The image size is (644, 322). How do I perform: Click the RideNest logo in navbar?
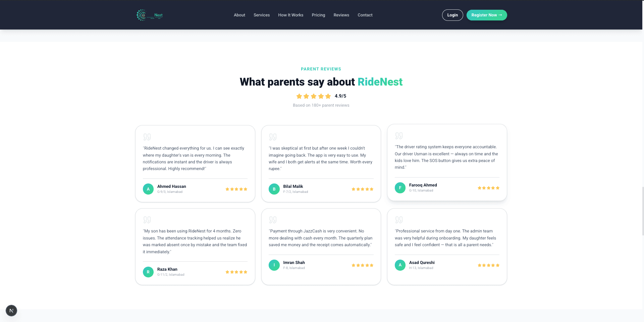[x=150, y=15]
